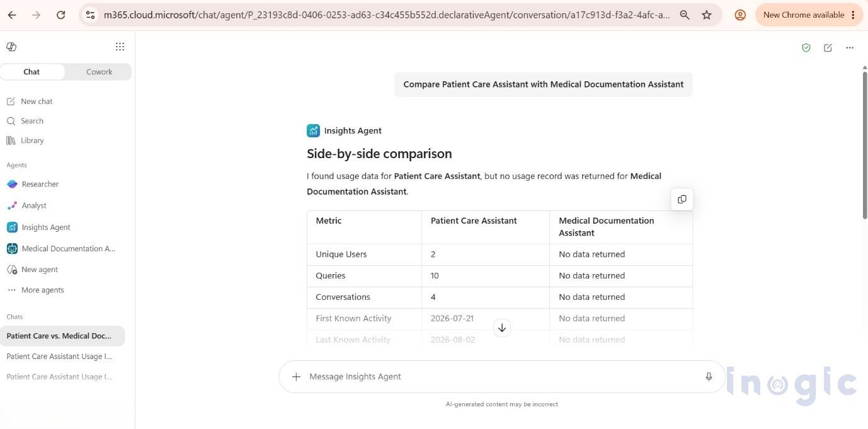The height and width of the screenshot is (429, 868).
Task: Click the Conversations value 4
Action: (433, 297)
